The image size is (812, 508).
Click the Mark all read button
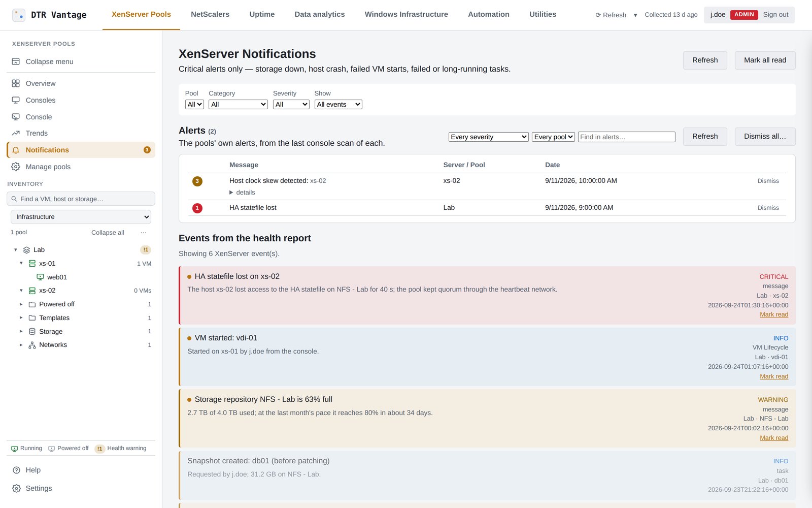pyautogui.click(x=765, y=60)
